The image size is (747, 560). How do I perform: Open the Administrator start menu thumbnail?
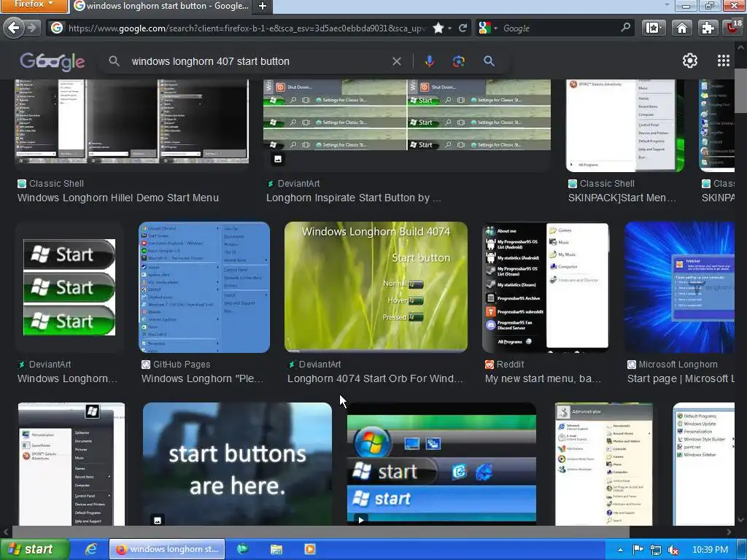click(x=603, y=464)
